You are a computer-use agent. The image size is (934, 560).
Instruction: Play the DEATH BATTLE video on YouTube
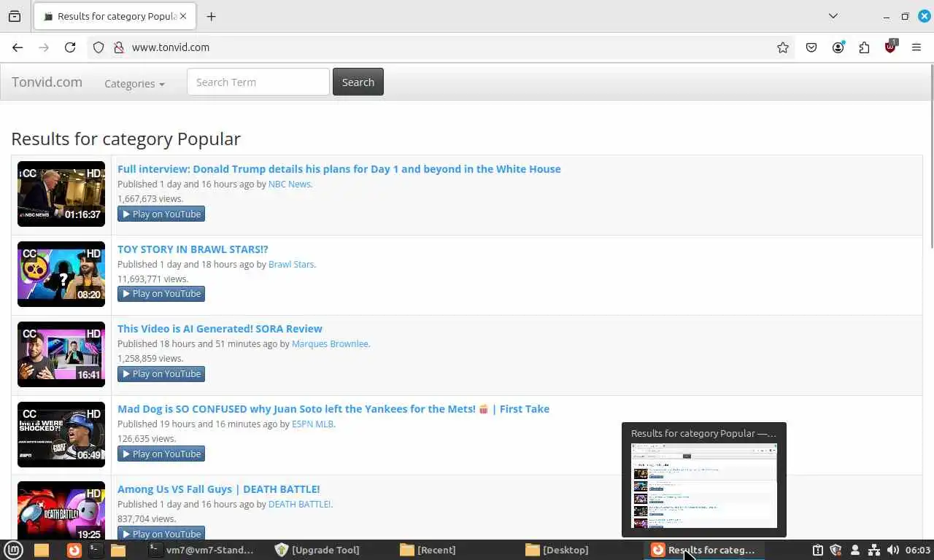161,533
